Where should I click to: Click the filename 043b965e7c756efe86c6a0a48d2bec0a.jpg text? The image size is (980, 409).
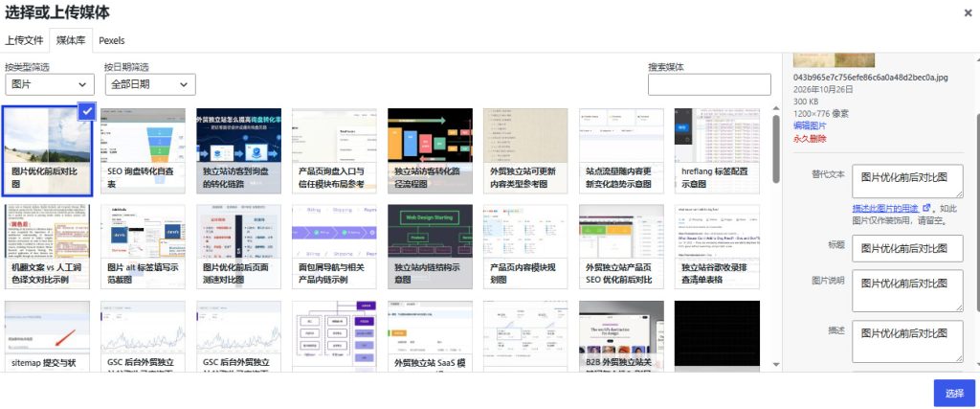click(871, 78)
